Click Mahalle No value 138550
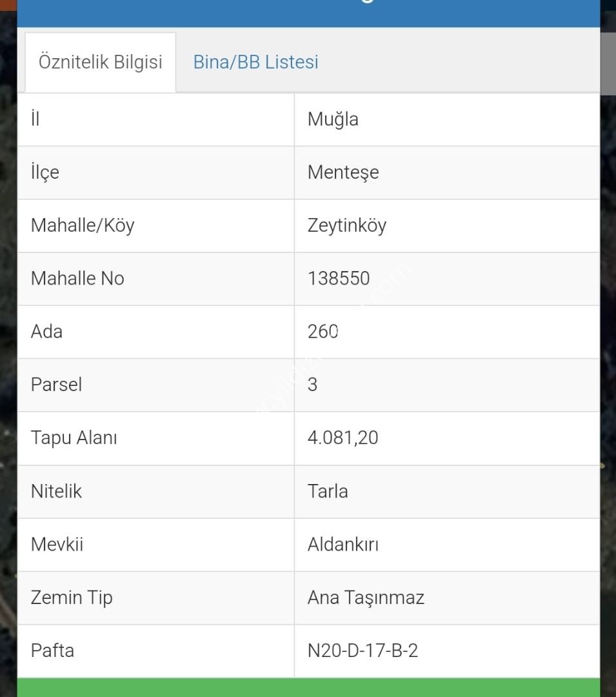 click(x=339, y=279)
